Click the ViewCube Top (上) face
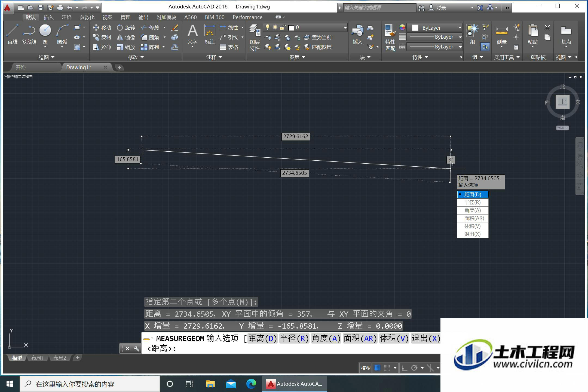The height and width of the screenshot is (392, 588). 562,102
